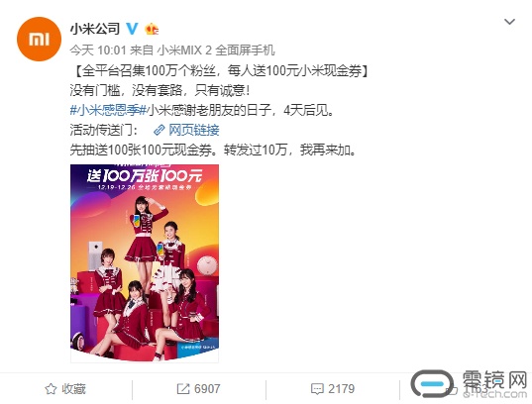Click the 送100万张100元 poster headline
532x404 pixels.
coord(145,175)
